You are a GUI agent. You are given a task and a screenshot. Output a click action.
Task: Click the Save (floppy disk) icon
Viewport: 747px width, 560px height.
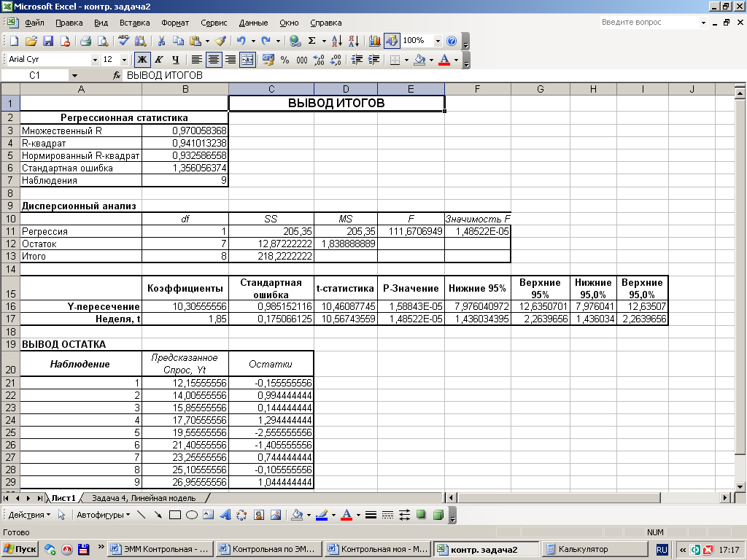coord(48,41)
